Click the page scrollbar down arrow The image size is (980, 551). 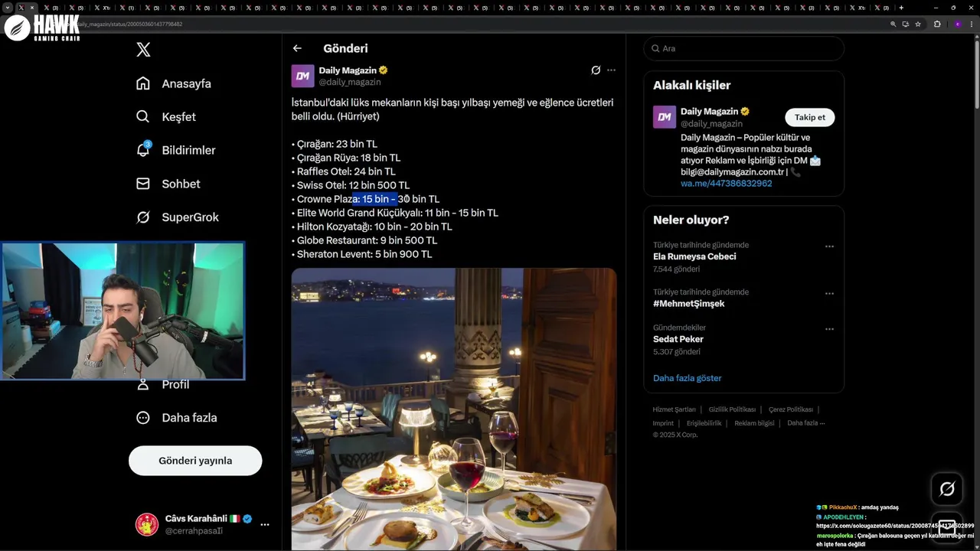pos(976,546)
